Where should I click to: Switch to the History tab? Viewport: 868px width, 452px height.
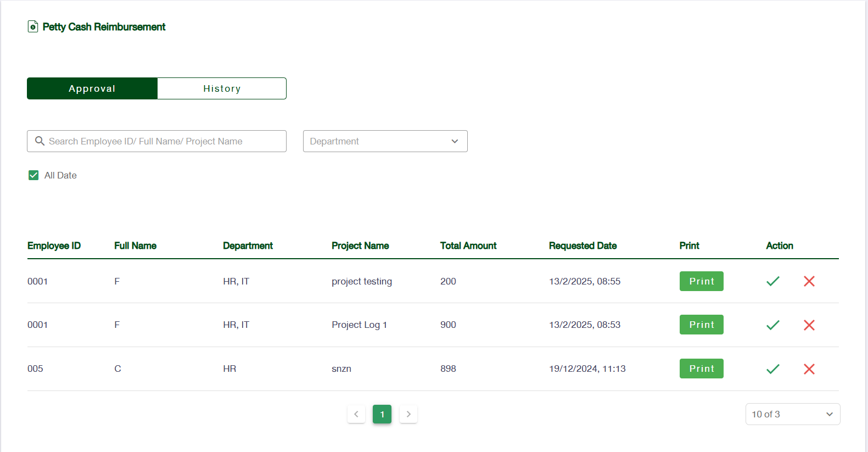click(x=222, y=88)
